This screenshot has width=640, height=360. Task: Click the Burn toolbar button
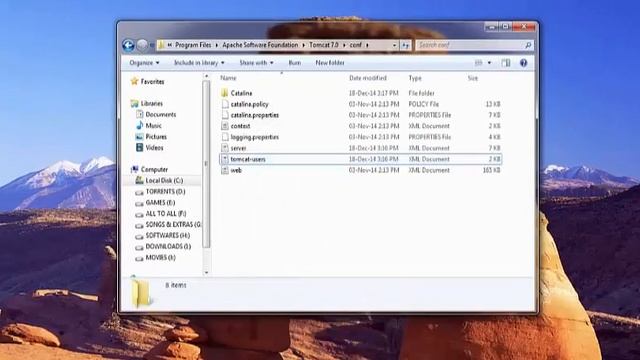[294, 63]
